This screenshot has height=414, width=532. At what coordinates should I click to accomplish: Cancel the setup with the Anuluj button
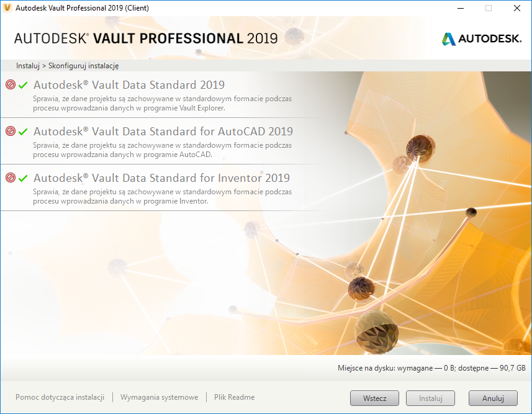492,398
